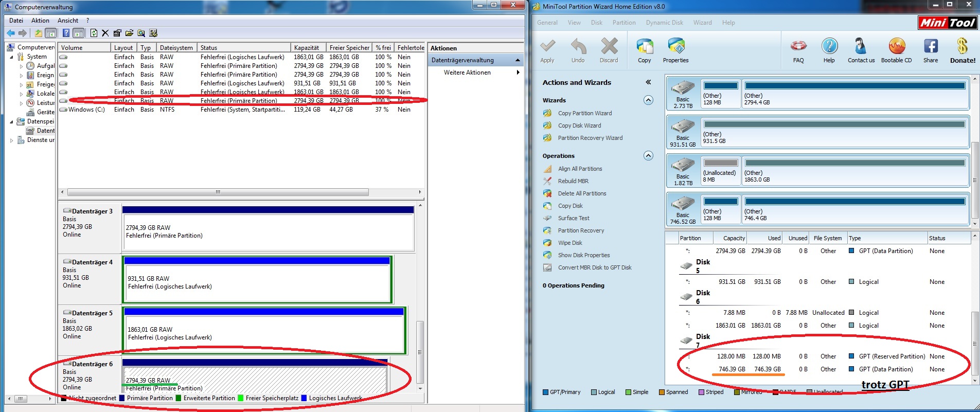Click the up-one-level folder icon in Computerverwaltung

click(39, 33)
